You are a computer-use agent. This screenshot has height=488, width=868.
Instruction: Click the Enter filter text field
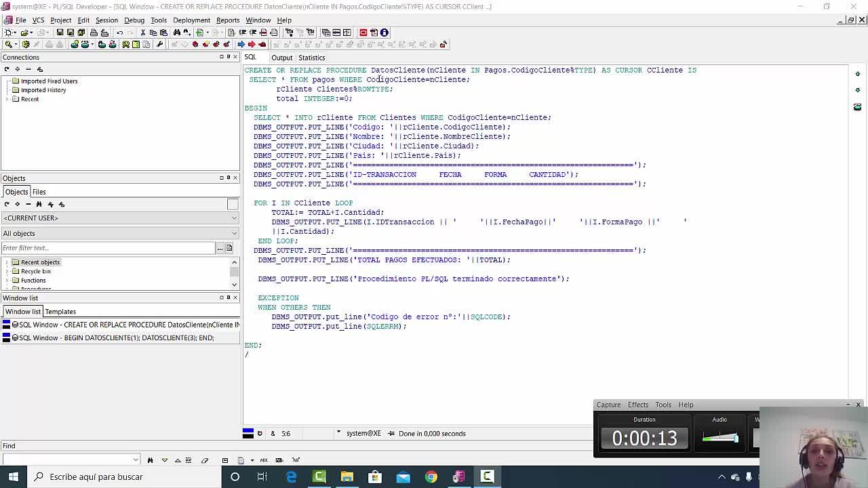tap(108, 248)
